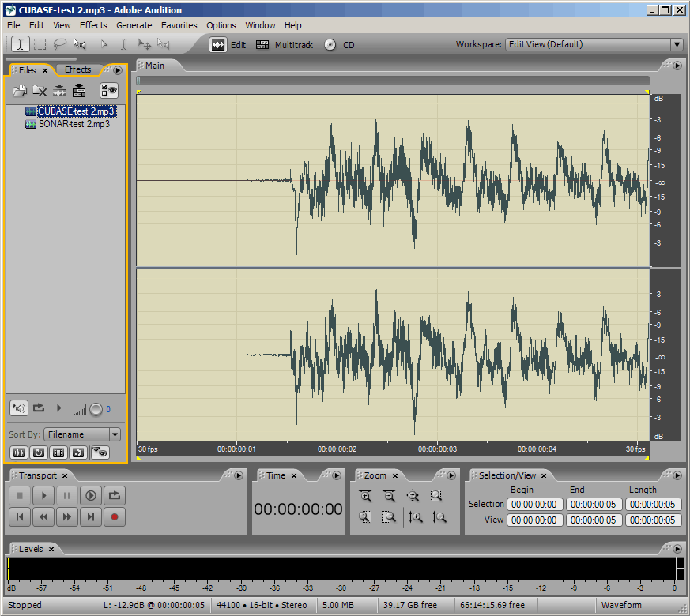690x616 pixels.
Task: Open the Effects menu in menu bar
Action: pyautogui.click(x=93, y=25)
